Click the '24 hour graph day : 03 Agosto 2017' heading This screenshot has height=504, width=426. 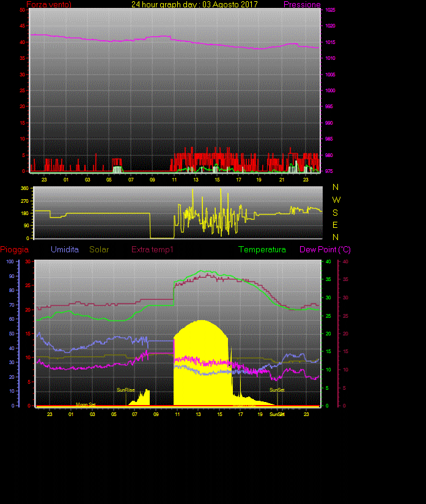[194, 4]
